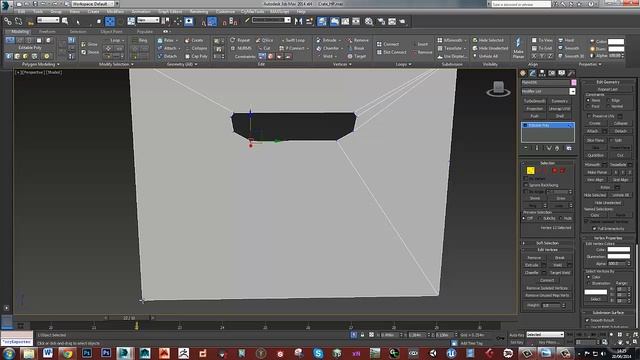Toggle the By Angle checkbox
Viewport: 640px width, 360px height.
526,191
